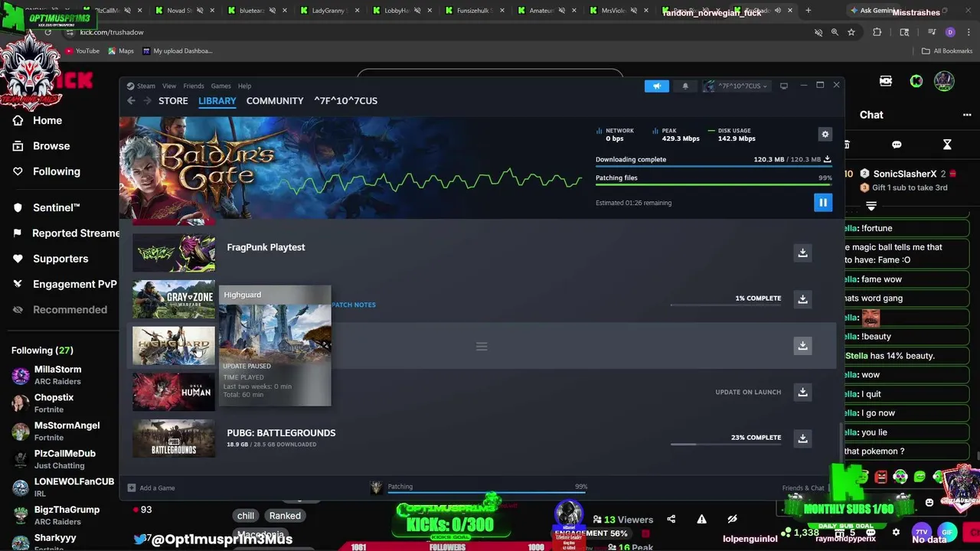
Task: Open Steam downloads settings gear
Action: tap(825, 134)
